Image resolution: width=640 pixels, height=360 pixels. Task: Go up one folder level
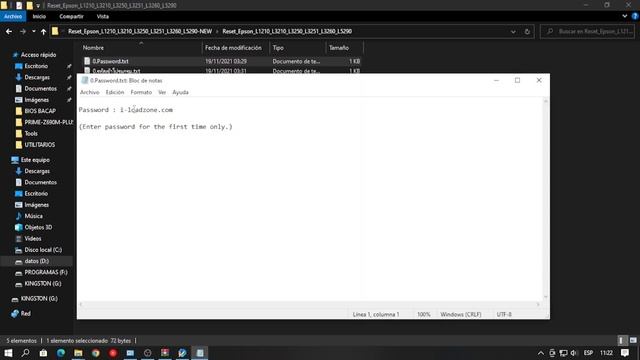(x=43, y=31)
